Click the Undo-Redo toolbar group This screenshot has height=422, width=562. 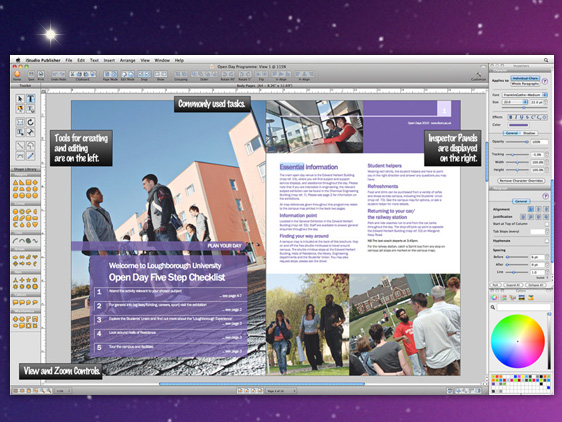[58, 75]
